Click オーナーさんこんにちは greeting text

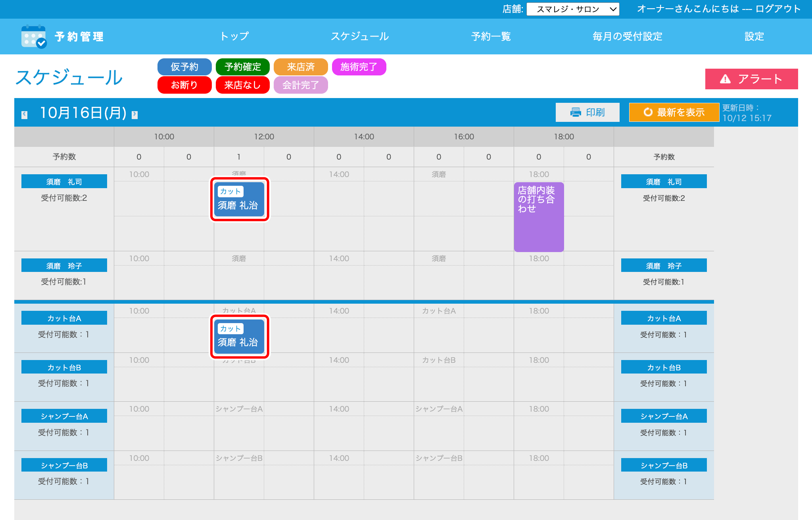[x=688, y=9]
